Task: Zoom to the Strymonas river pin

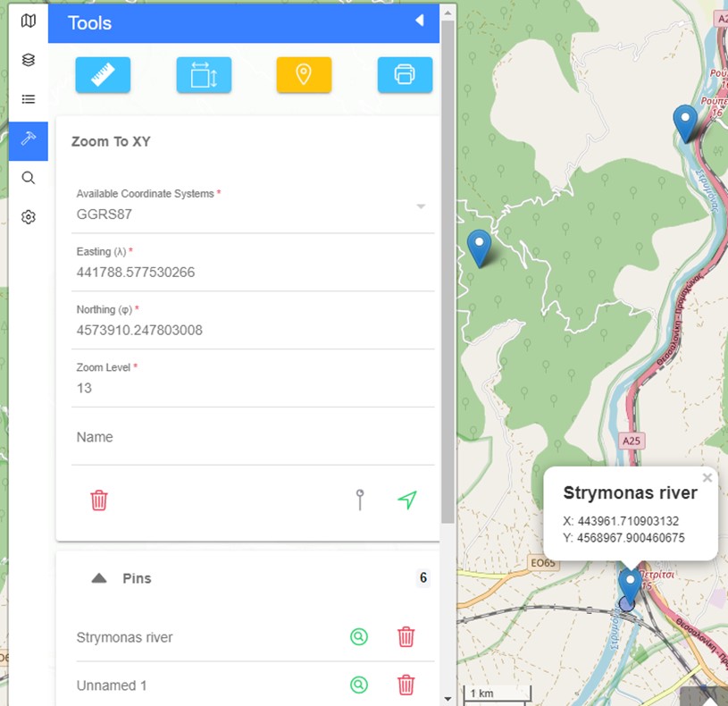Action: point(359,637)
